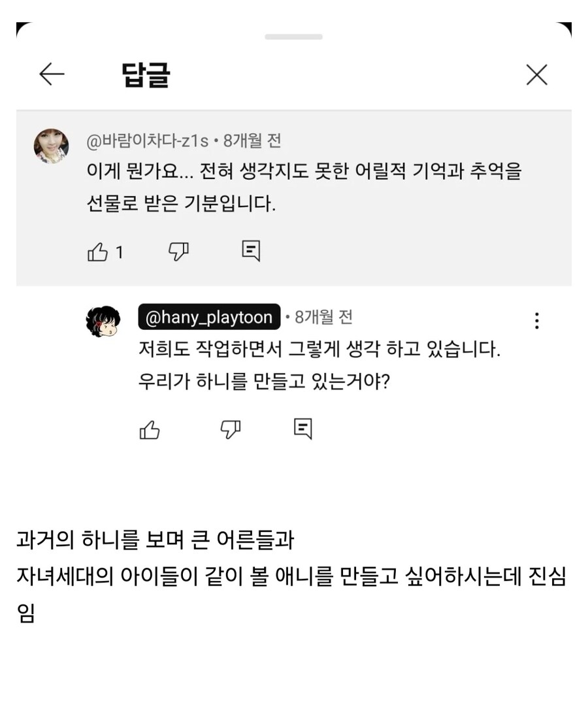Click the 8개월 전 timestamp next to @바람이차다-z1s
This screenshot has width=588, height=705.
pos(252,140)
